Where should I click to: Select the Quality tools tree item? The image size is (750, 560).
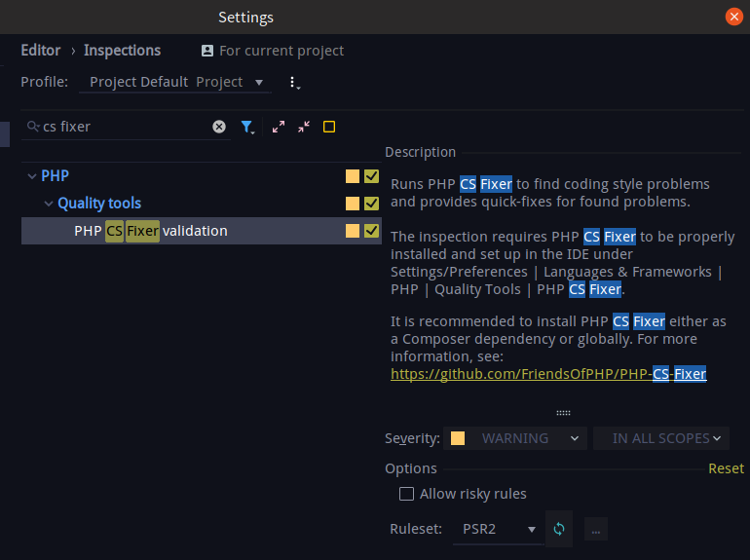coord(99,204)
